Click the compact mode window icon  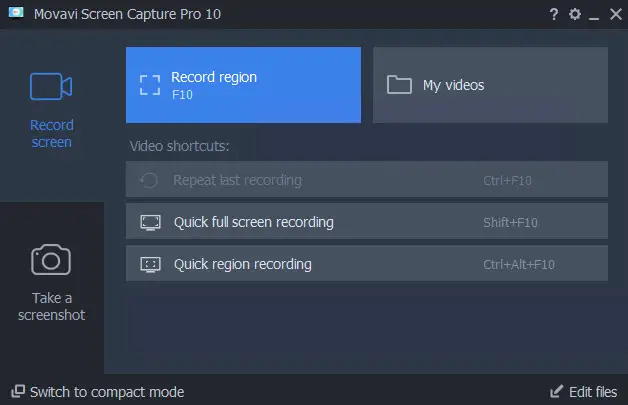17,392
